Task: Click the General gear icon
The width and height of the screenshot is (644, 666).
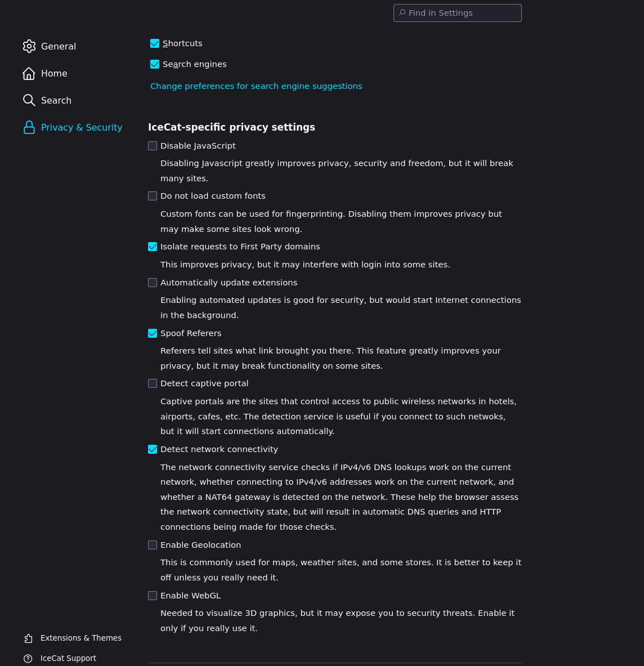Action: (x=29, y=46)
